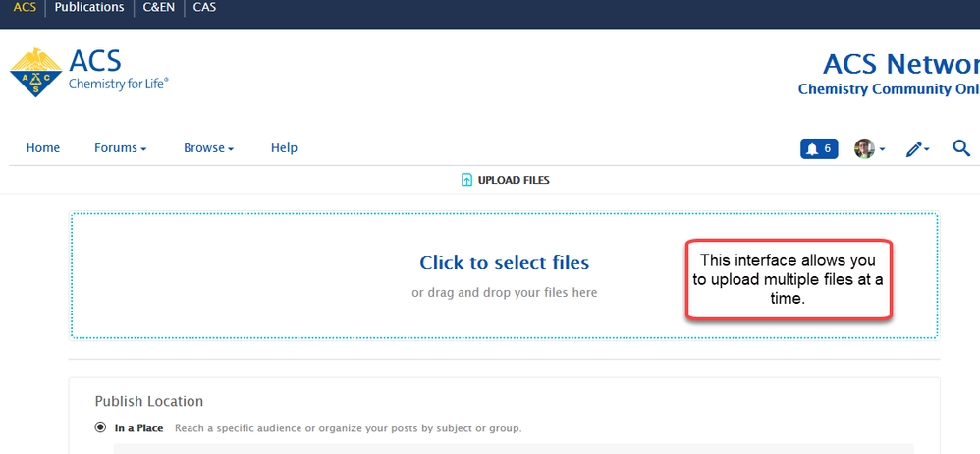Click the Chemistry Community Online subtitle

click(889, 89)
